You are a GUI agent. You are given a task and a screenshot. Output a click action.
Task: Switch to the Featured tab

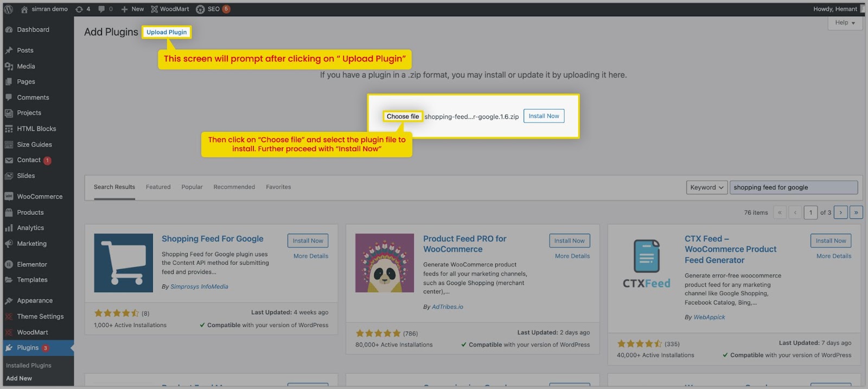pos(158,187)
